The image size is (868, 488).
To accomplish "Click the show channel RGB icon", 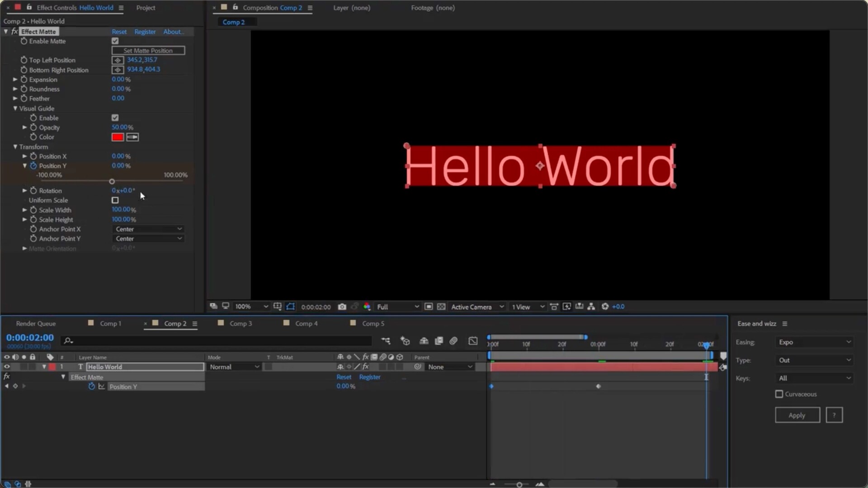I will click(x=367, y=307).
